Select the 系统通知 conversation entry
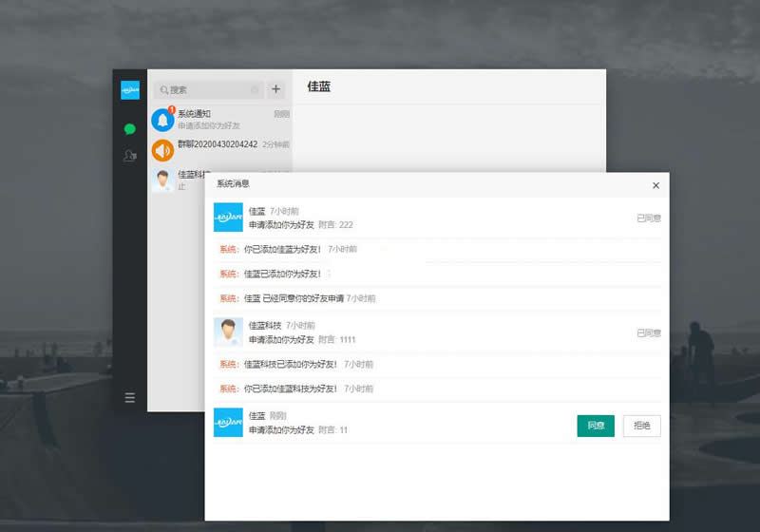 click(x=228, y=120)
